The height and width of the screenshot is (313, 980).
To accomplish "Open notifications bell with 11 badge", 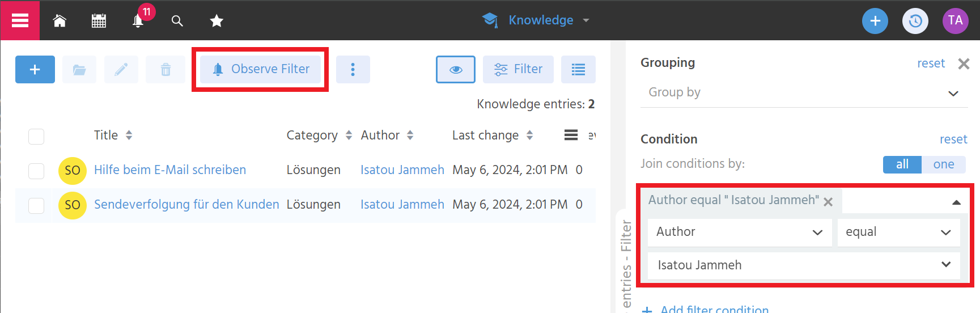I will (138, 21).
